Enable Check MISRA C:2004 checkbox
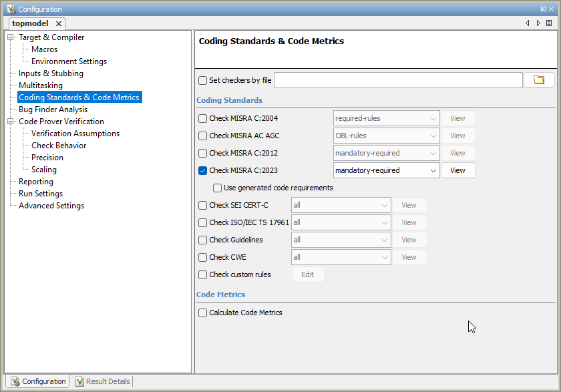 202,118
